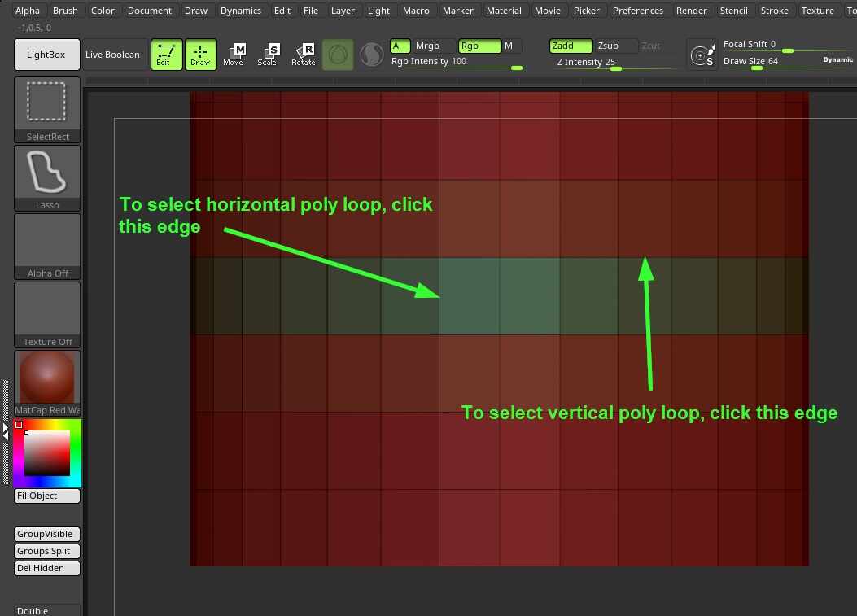Open the Light menu
The image size is (857, 616).
[x=378, y=11]
